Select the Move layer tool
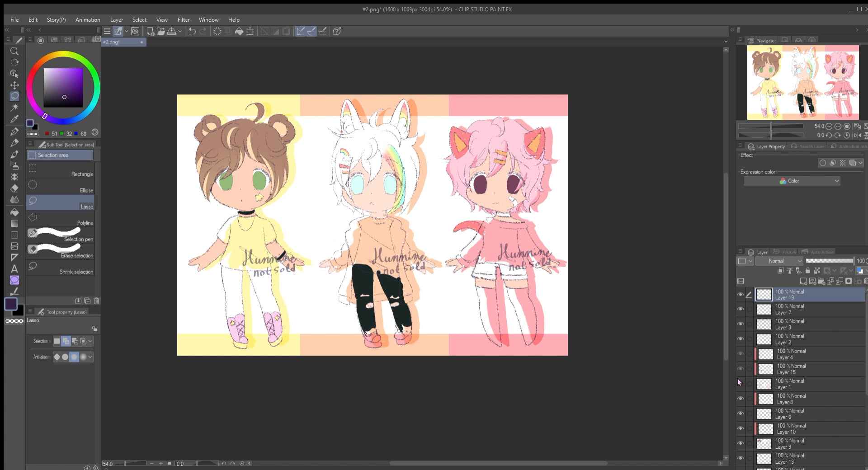 click(x=14, y=85)
